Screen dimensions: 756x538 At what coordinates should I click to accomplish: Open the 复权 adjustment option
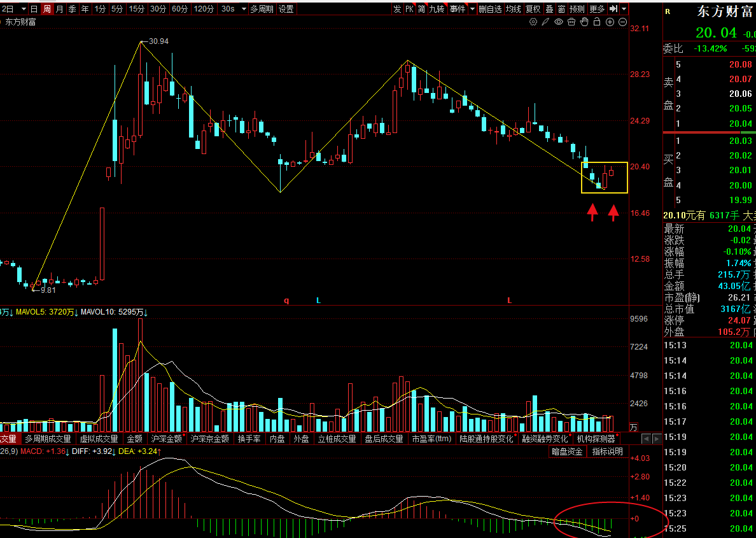pyautogui.click(x=533, y=9)
